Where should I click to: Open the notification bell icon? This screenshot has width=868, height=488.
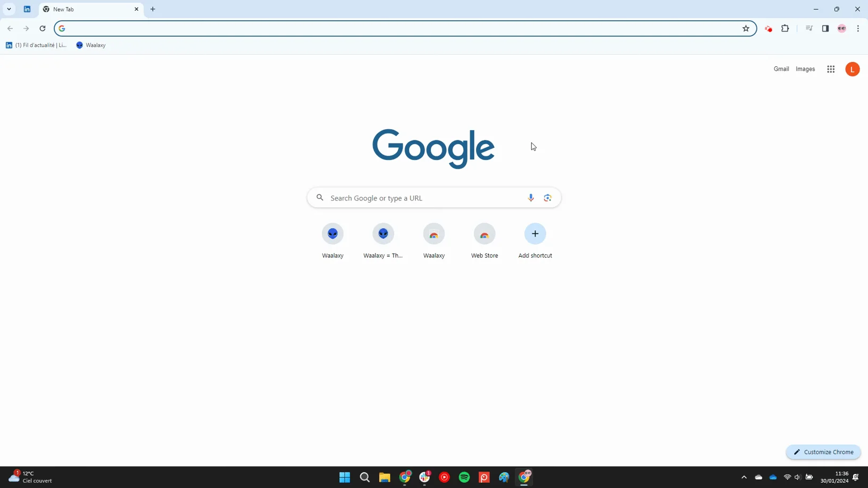tap(856, 477)
